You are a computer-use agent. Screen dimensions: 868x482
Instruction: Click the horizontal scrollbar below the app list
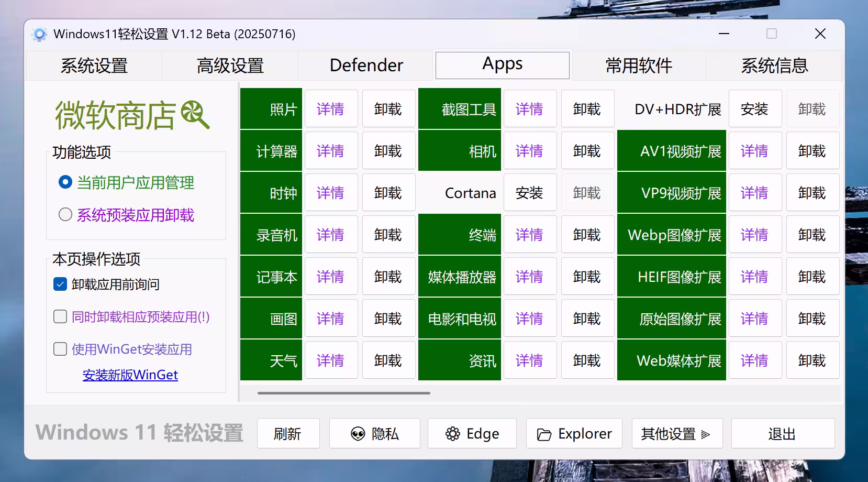pos(344,393)
